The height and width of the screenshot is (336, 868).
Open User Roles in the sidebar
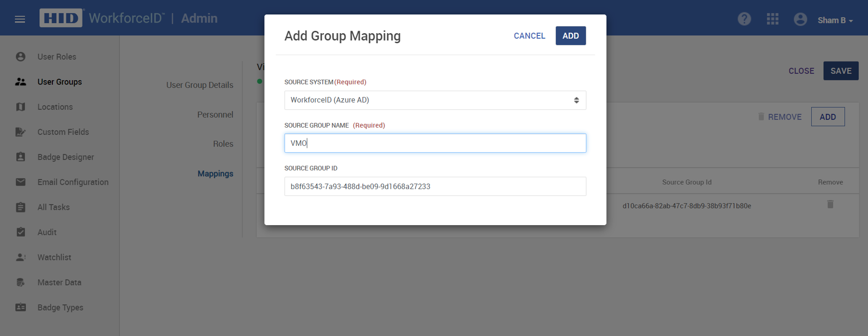coord(57,57)
